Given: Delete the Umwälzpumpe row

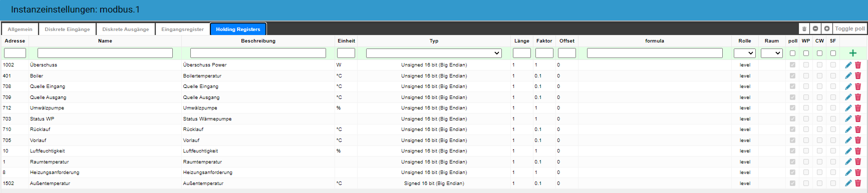Looking at the screenshot, I should pyautogui.click(x=858, y=108).
